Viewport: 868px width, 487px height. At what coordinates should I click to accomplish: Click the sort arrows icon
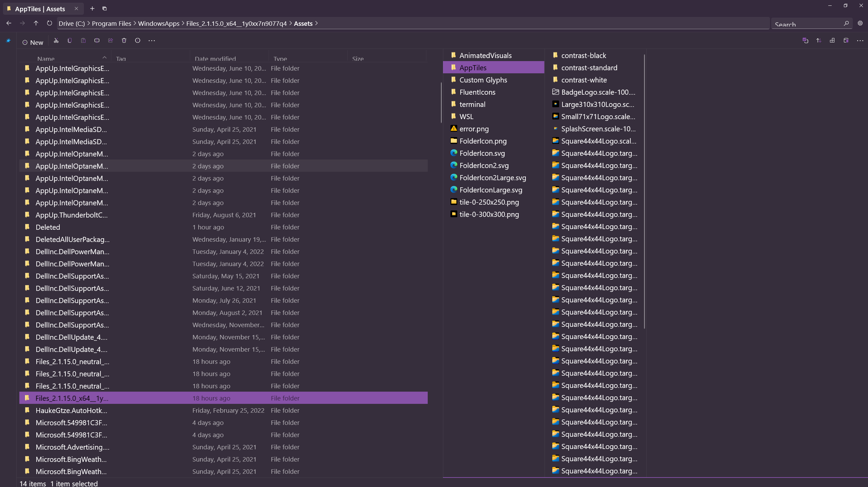coord(818,40)
